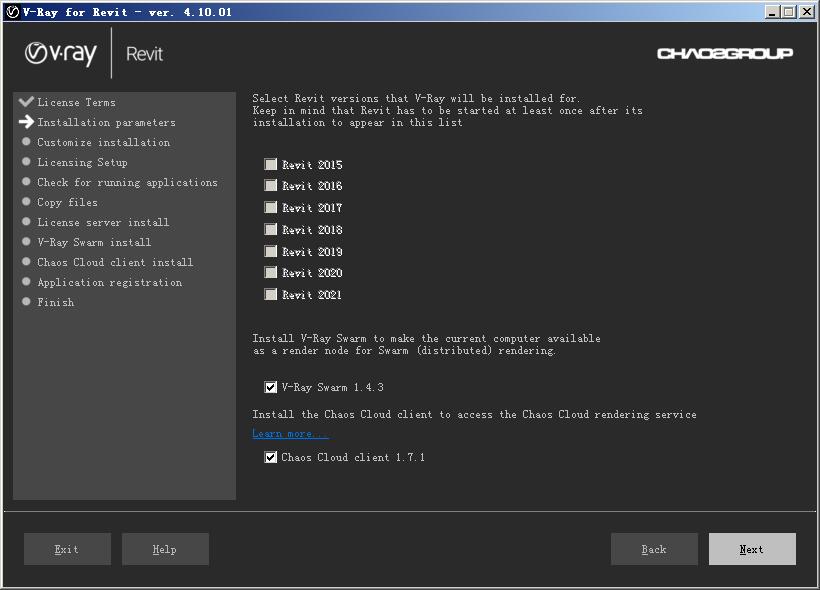The height and width of the screenshot is (590, 820).
Task: Uncheck the V-Ray Swarm 1.4.3 checkbox
Action: (x=270, y=387)
